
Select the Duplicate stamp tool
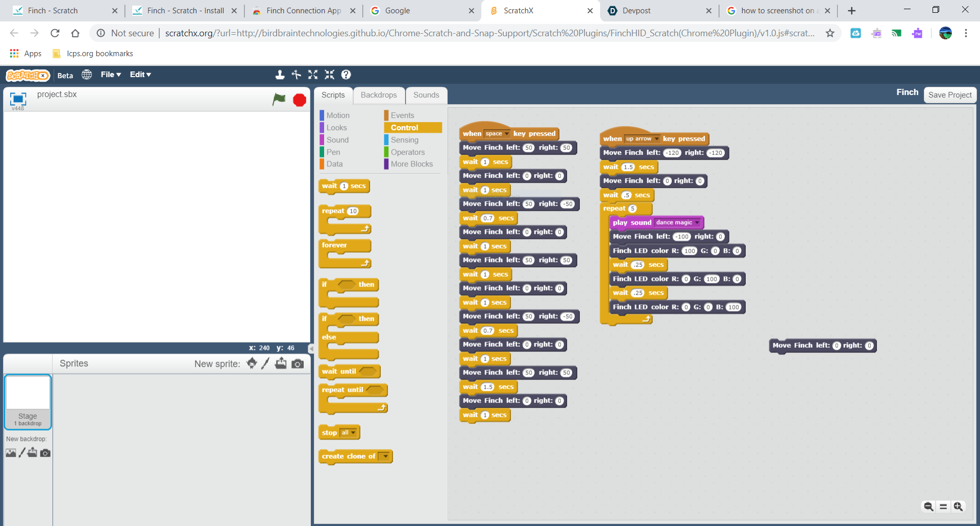tap(280, 75)
